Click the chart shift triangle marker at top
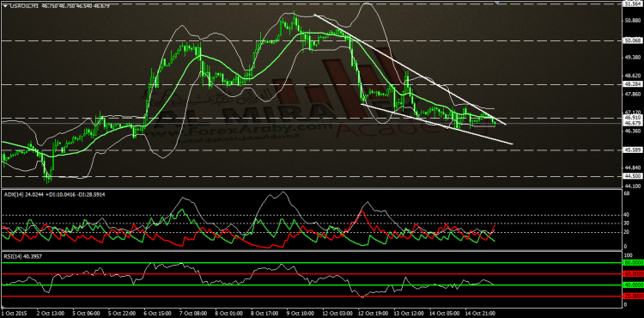644x318 pixels. click(498, 3)
